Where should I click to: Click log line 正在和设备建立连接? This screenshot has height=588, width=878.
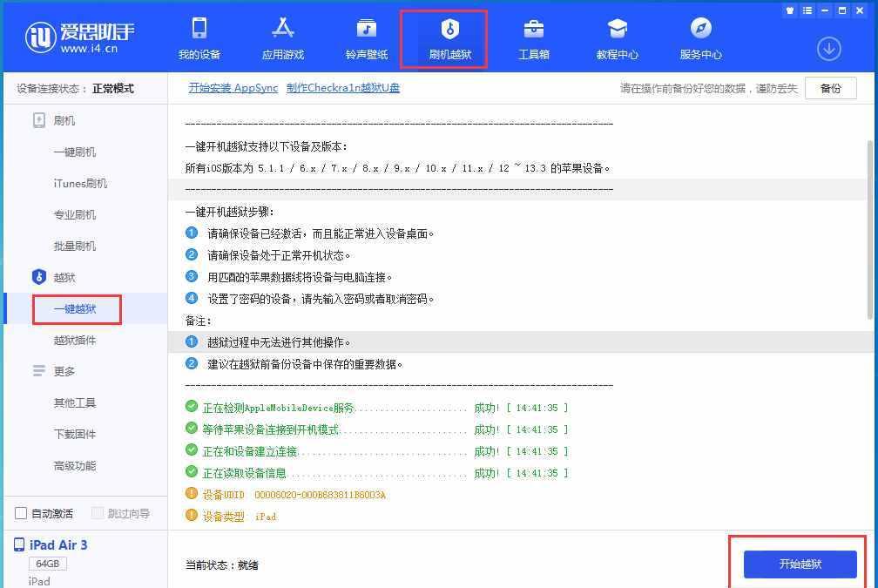377,451
